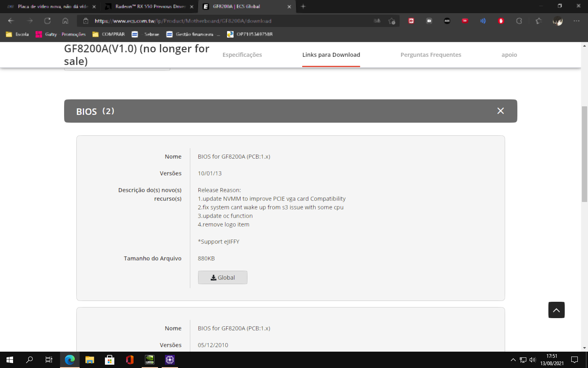Click the scrollbar up arrow
The image size is (588, 368).
point(585,45)
